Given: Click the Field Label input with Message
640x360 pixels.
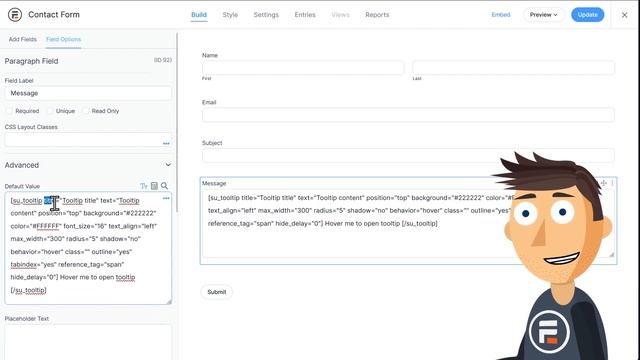Looking at the screenshot, I should [x=88, y=93].
